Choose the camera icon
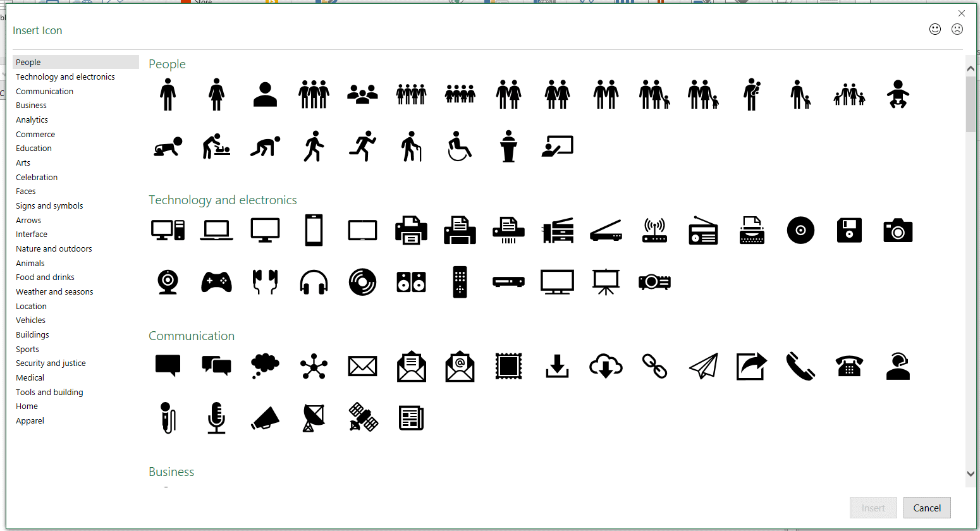 898,231
